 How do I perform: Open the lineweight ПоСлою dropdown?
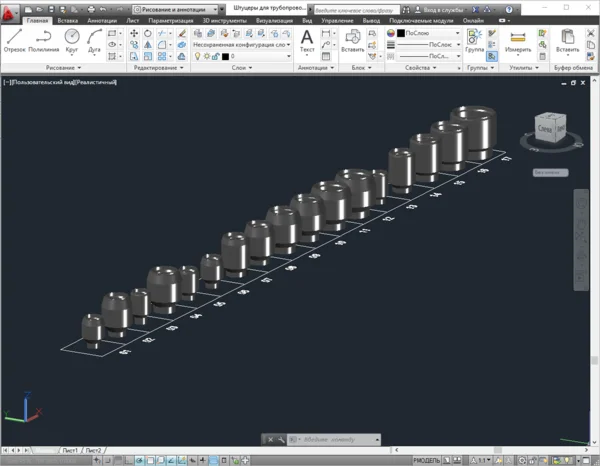click(429, 45)
